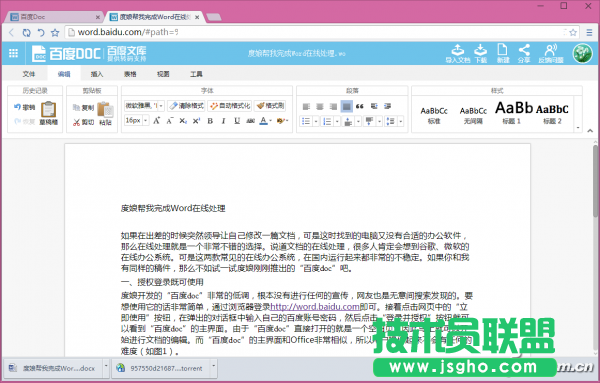Viewport: 600px width, 383px height.
Task: Copy selection with 复制 button
Action: click(83, 108)
